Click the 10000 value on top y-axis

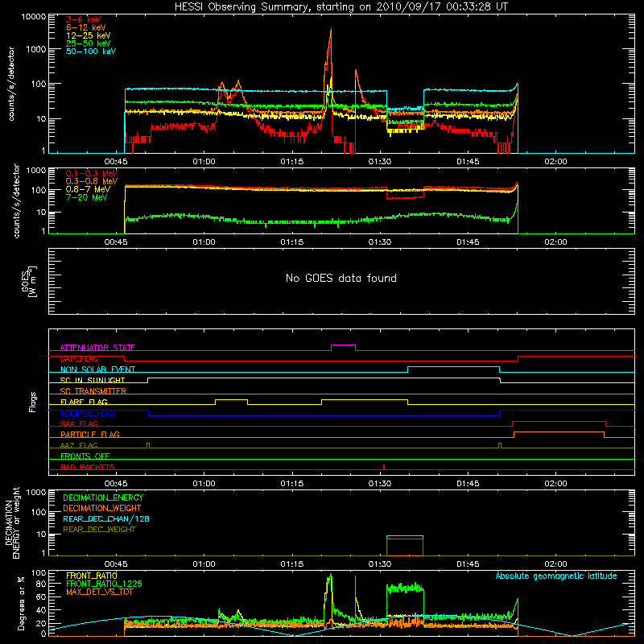34,16
